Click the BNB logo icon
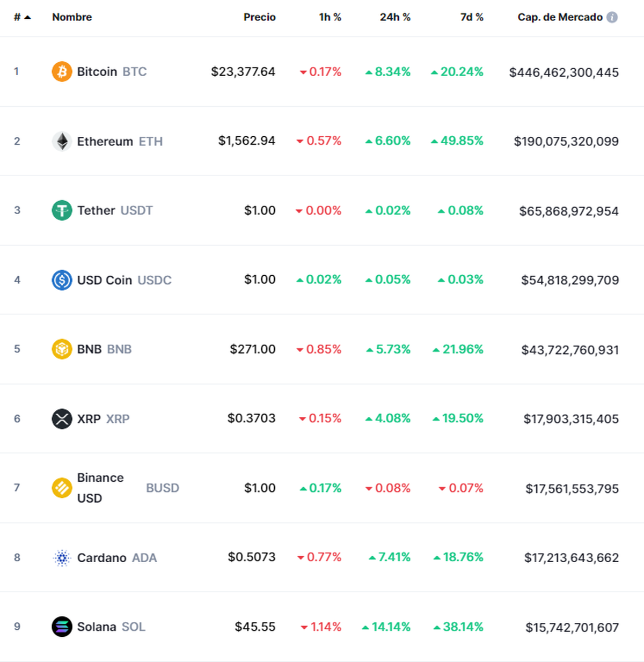This screenshot has width=644, height=662. pyautogui.click(x=62, y=349)
